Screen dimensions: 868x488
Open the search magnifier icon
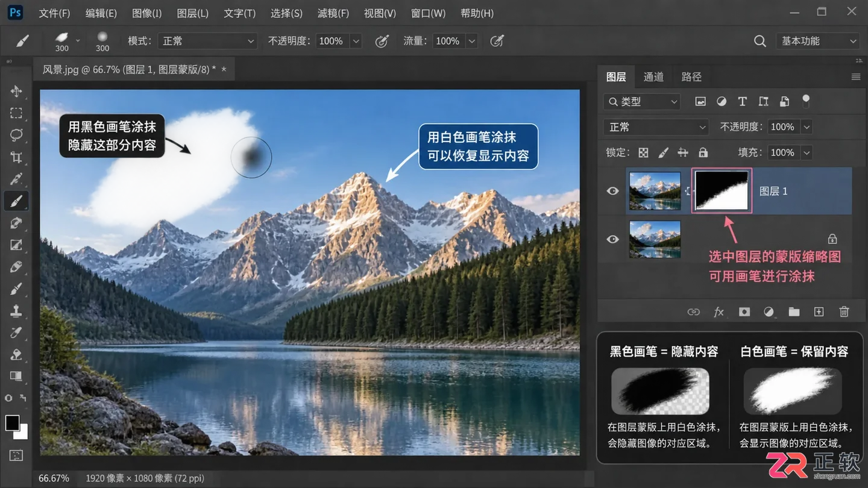[x=760, y=41]
